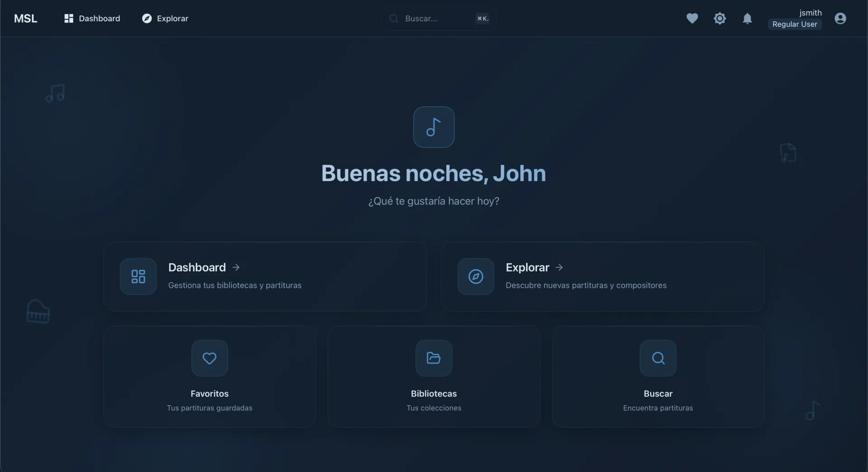
Task: Click the MSL logo in the navbar
Action: (25, 19)
